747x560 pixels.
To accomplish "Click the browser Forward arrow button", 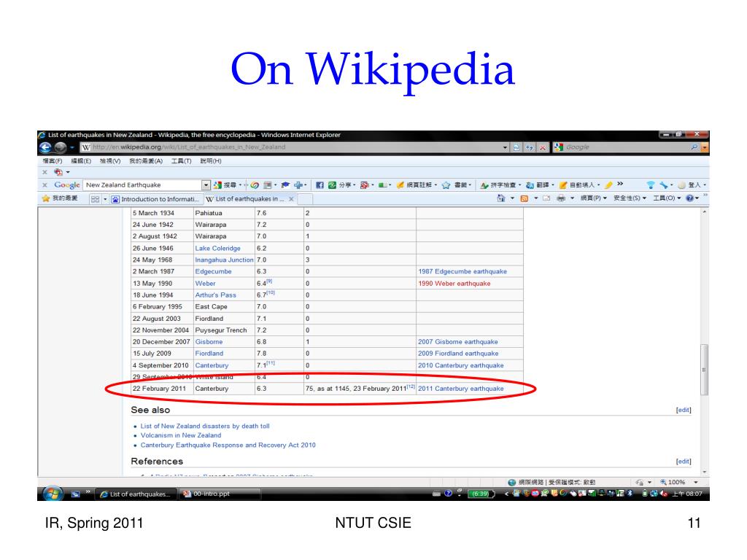I will click(x=60, y=147).
